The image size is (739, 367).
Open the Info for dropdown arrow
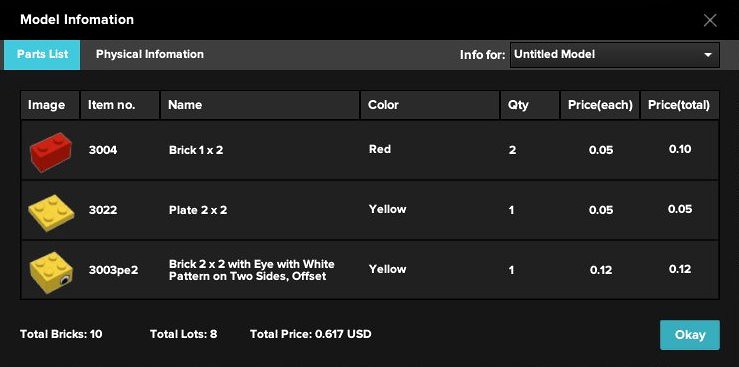[x=707, y=55]
